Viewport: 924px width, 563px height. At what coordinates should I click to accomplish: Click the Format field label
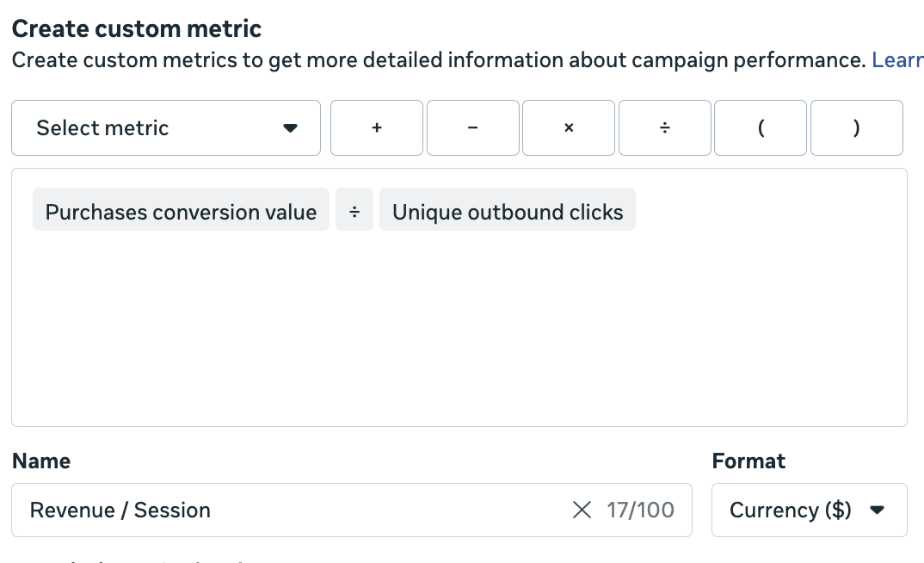coord(748,461)
